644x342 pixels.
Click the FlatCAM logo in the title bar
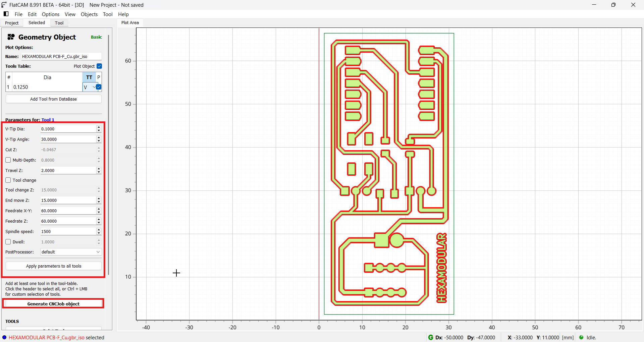pyautogui.click(x=4, y=5)
